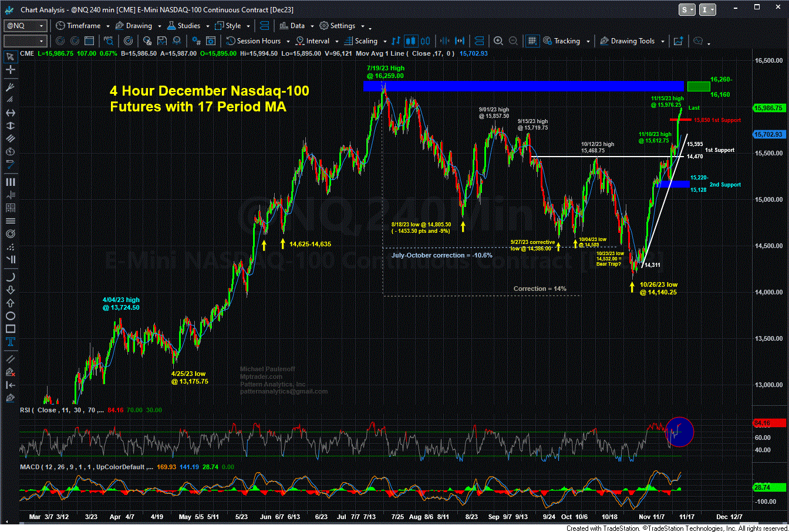Click the snapshot image icon in toolbar

[x=679, y=41]
